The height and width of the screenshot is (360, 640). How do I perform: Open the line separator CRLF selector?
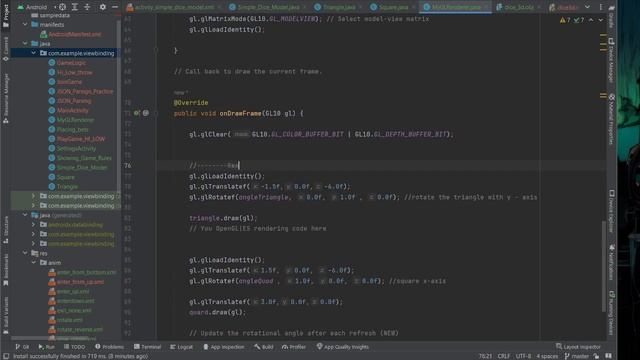[504, 356]
